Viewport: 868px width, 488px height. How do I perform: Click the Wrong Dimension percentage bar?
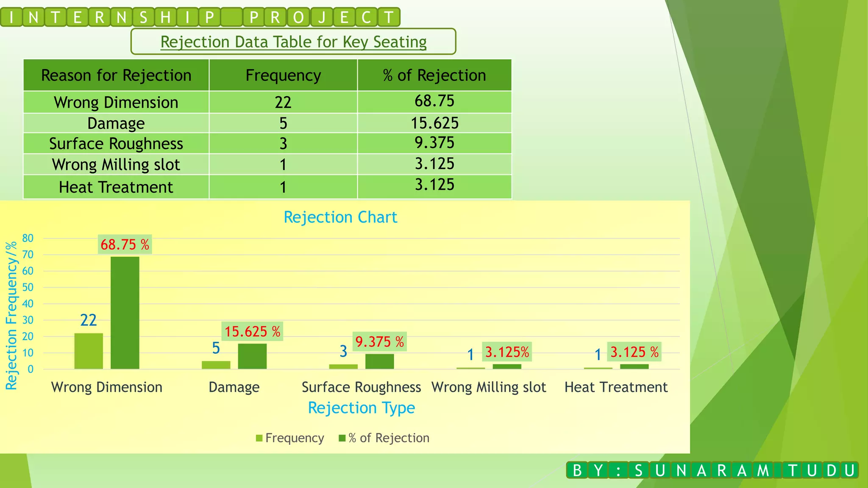click(x=125, y=313)
